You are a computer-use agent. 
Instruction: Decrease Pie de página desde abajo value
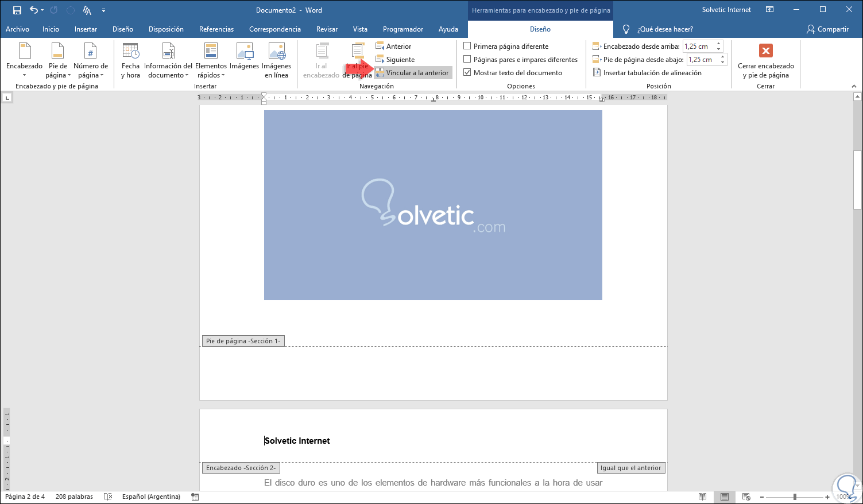tap(722, 63)
